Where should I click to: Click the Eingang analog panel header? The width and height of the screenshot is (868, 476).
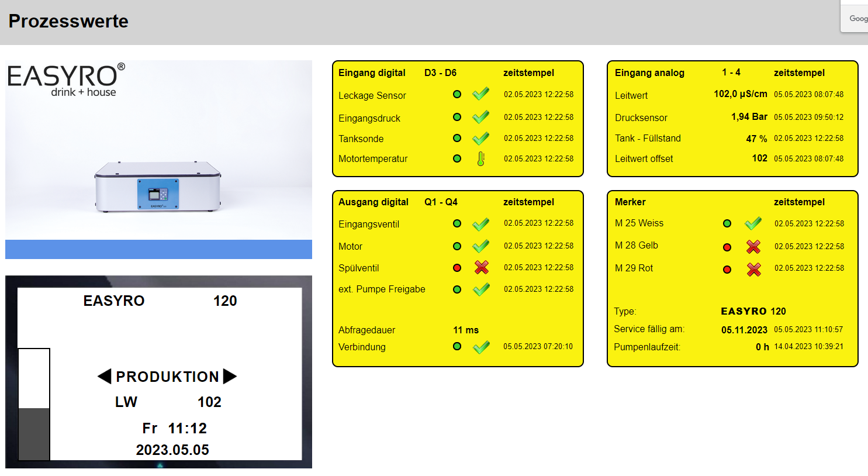(x=649, y=73)
